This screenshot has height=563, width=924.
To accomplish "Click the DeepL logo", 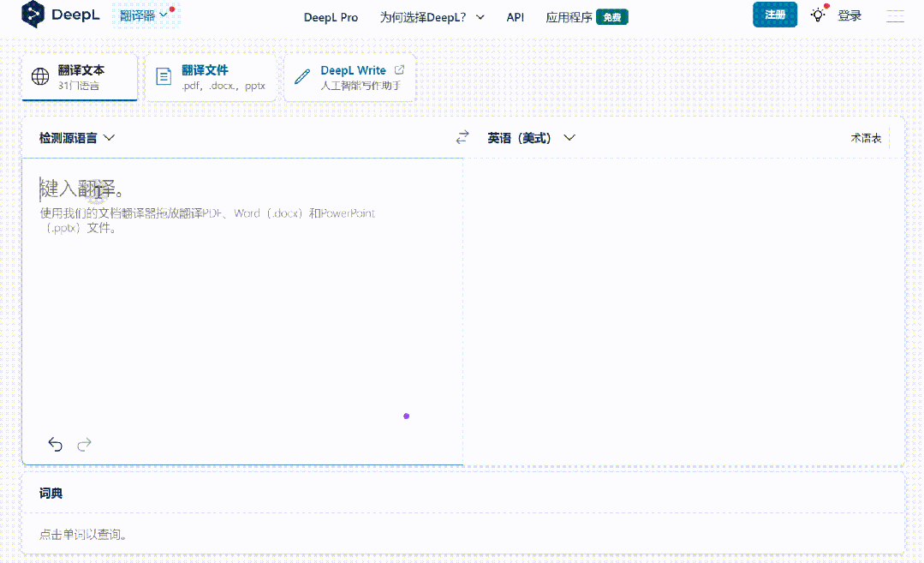I will 60,15.
